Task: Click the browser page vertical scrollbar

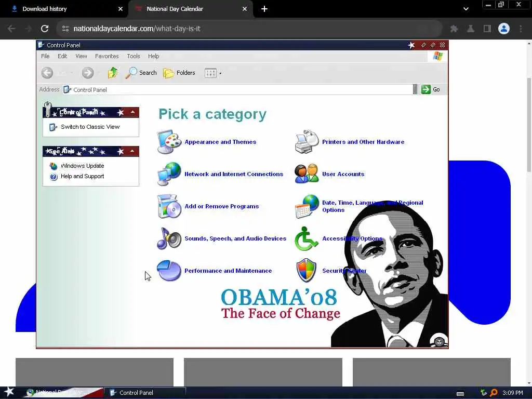Action: point(528,125)
